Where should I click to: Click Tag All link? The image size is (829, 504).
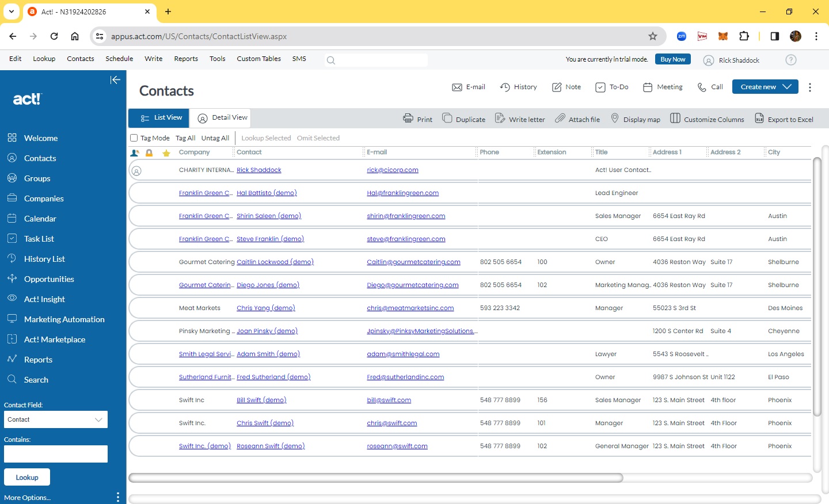click(185, 138)
